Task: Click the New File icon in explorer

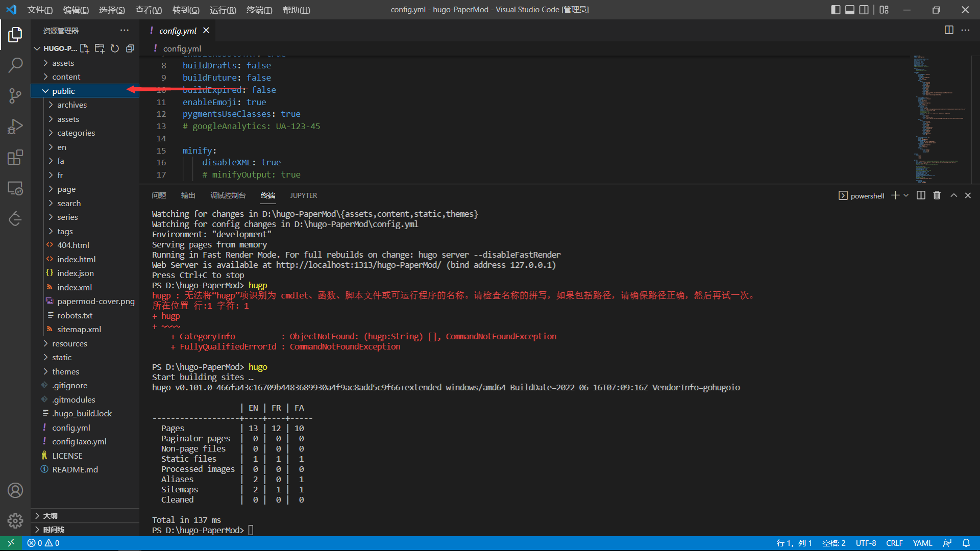Action: coord(85,48)
